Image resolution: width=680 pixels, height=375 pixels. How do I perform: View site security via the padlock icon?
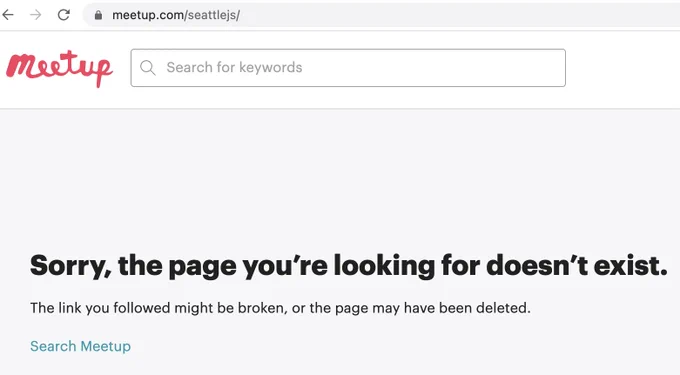[98, 15]
